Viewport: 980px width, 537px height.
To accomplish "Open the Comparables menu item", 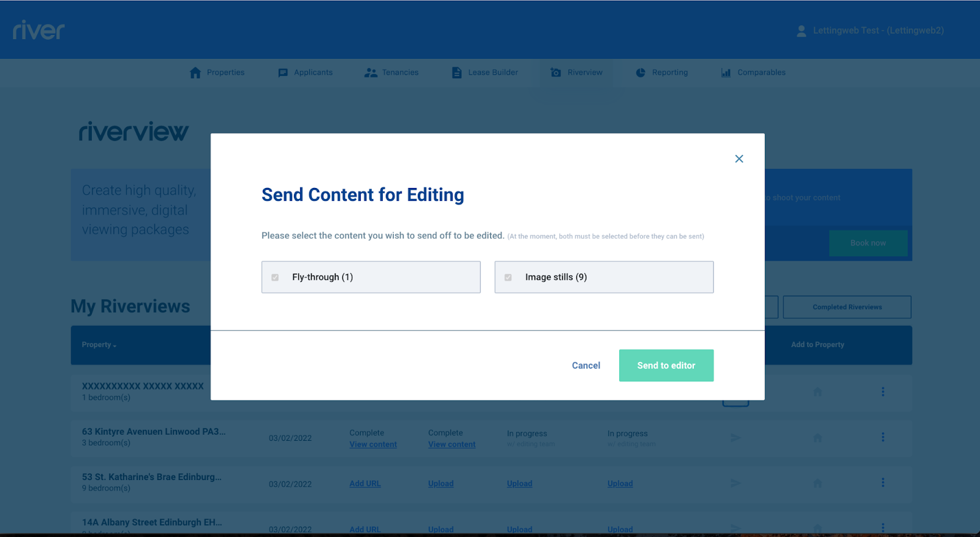I will tap(761, 73).
